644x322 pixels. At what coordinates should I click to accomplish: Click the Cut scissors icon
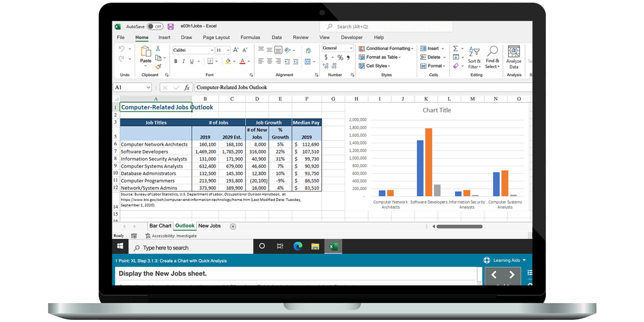click(x=158, y=49)
